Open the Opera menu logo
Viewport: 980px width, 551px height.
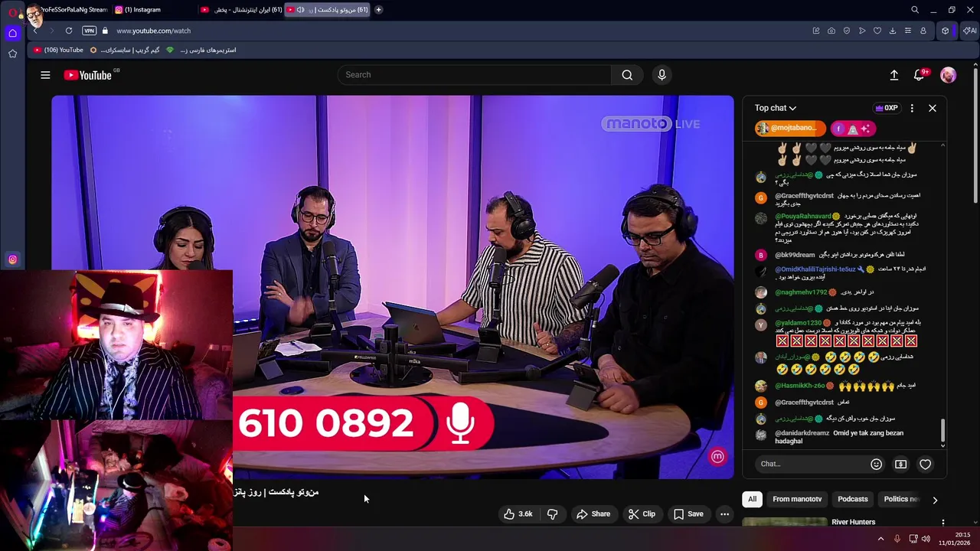pos(11,11)
